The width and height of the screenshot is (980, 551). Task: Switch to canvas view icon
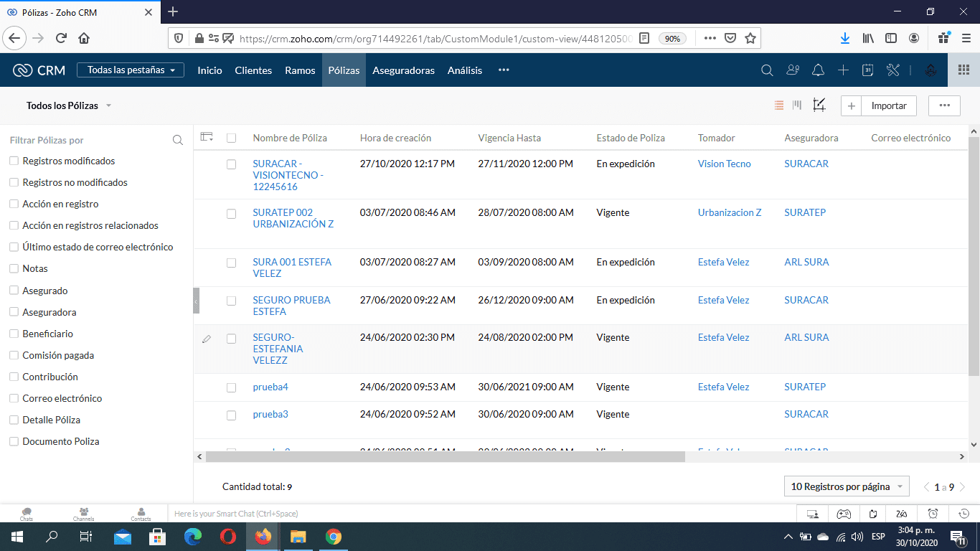[x=819, y=105]
